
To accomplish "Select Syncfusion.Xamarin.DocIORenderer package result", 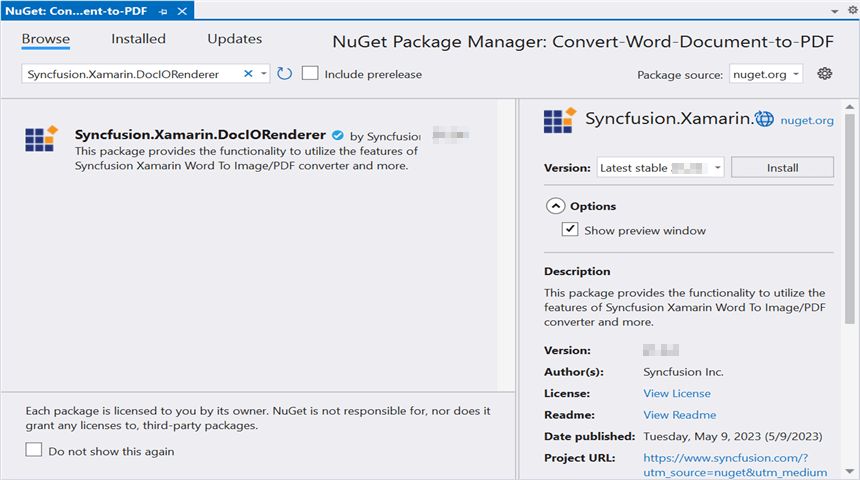I will (x=249, y=149).
